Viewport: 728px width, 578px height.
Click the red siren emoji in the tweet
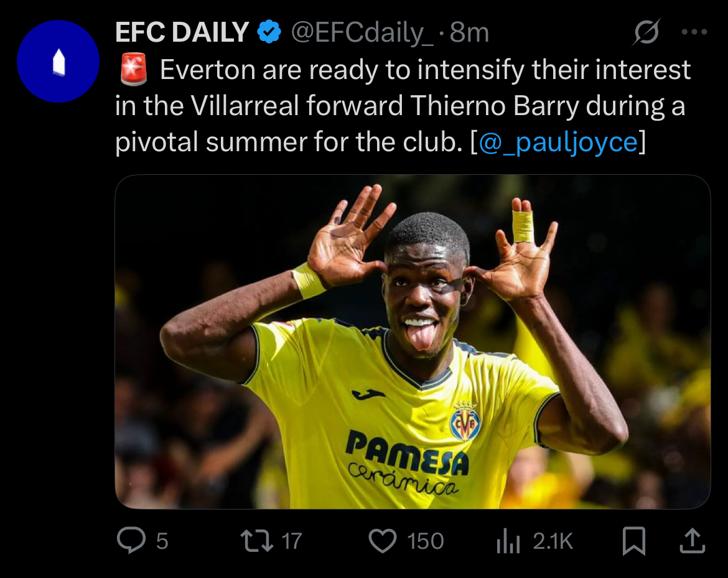point(133,70)
